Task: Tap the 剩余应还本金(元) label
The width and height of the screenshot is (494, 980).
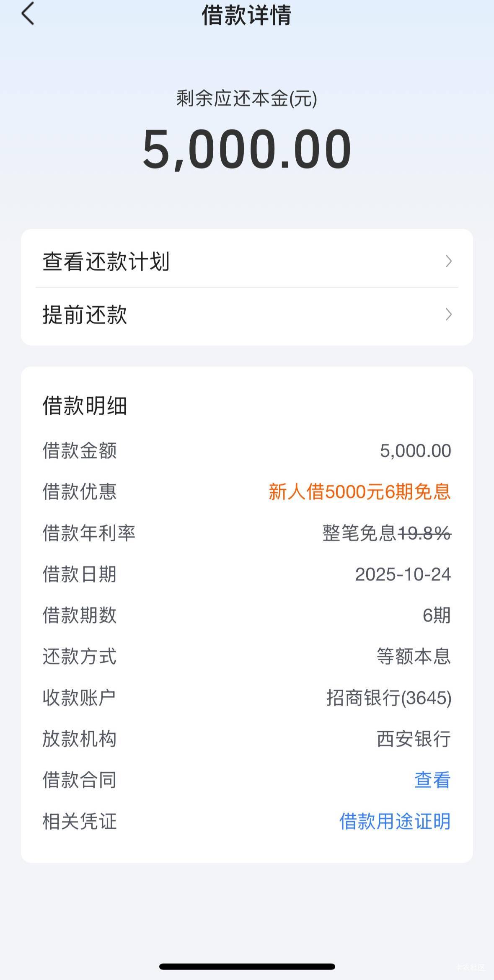Action: (x=247, y=99)
